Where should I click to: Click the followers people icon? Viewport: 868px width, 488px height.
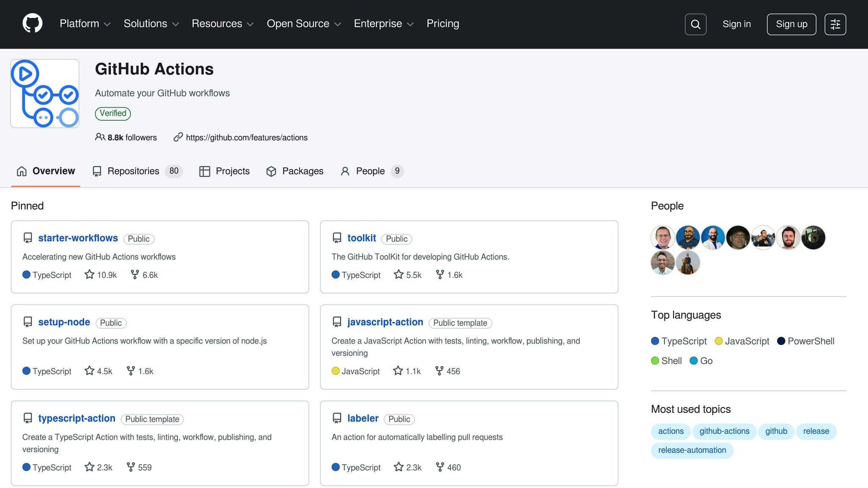point(100,137)
